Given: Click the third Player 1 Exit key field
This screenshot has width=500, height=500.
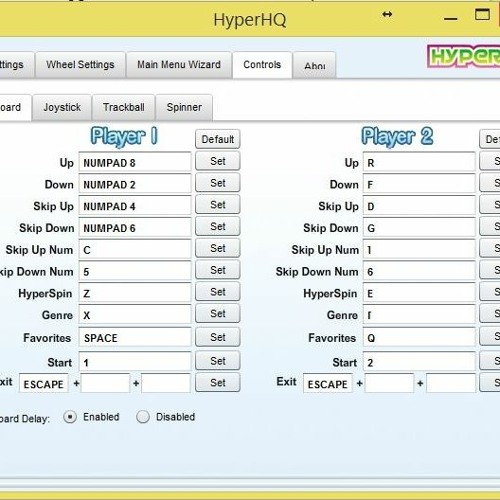Looking at the screenshot, I should click(166, 383).
